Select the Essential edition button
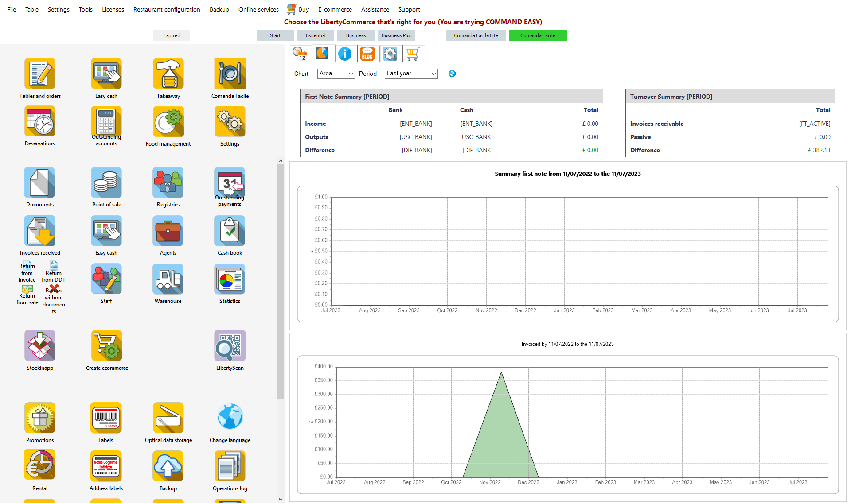This screenshot has height=504, width=851. tap(316, 35)
